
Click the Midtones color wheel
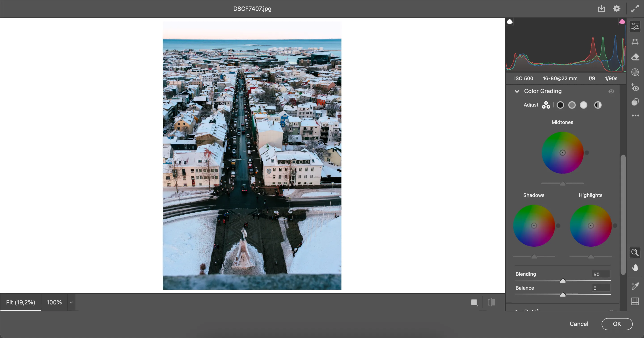[x=563, y=153]
